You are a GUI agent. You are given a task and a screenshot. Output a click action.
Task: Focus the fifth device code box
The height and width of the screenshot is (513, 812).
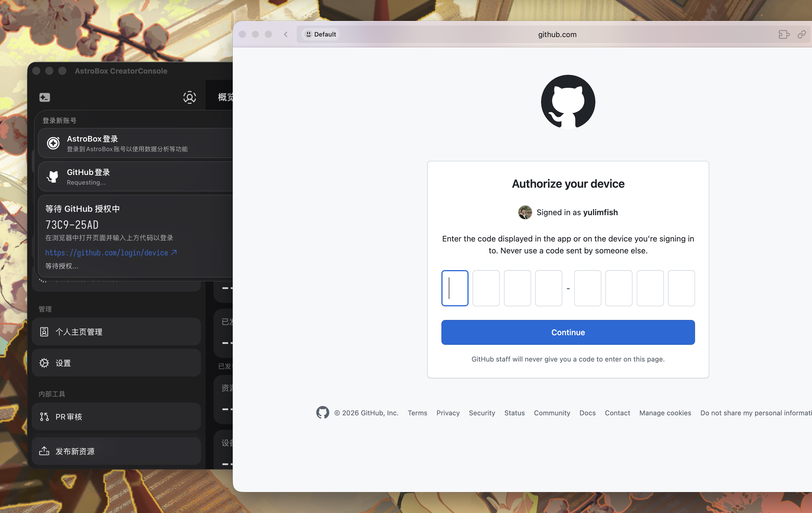click(x=587, y=288)
